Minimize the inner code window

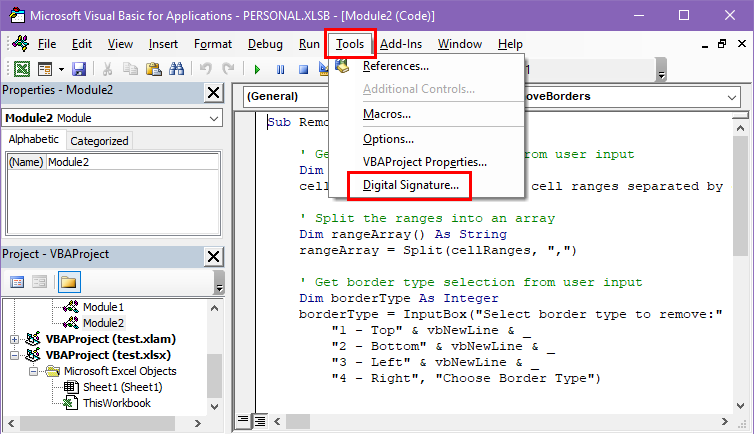click(704, 45)
